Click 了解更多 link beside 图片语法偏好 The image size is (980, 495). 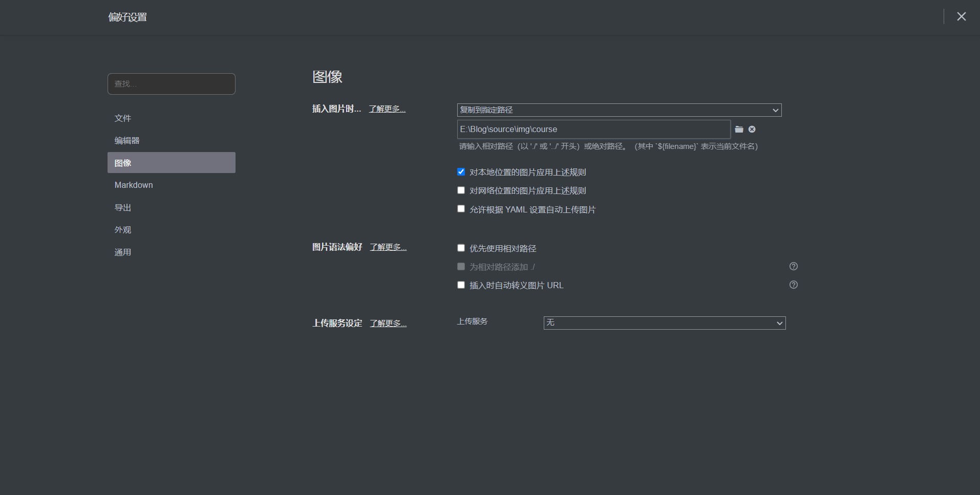(388, 247)
